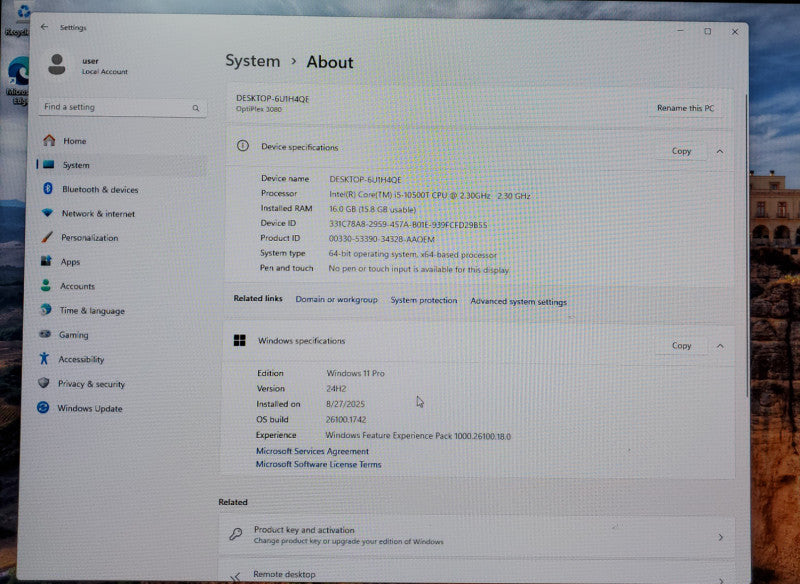
Task: Click the search magnifier icon
Action: [195, 108]
